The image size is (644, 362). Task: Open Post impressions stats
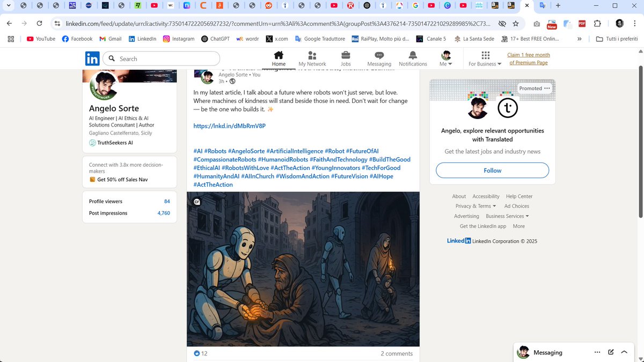129,213
